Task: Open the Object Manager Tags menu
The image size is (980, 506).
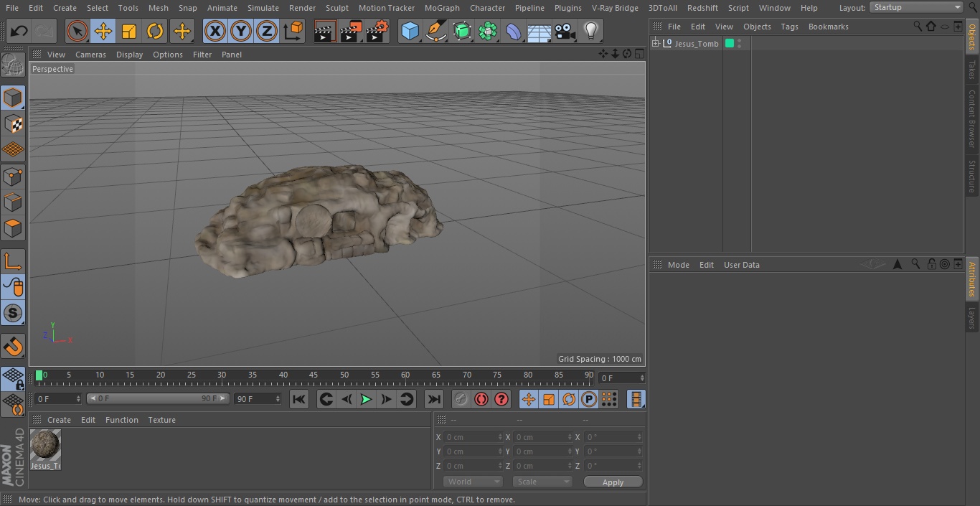Action: (789, 27)
